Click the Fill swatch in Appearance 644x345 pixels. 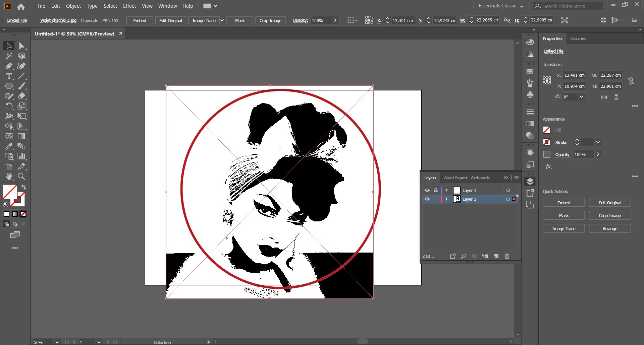tap(547, 130)
